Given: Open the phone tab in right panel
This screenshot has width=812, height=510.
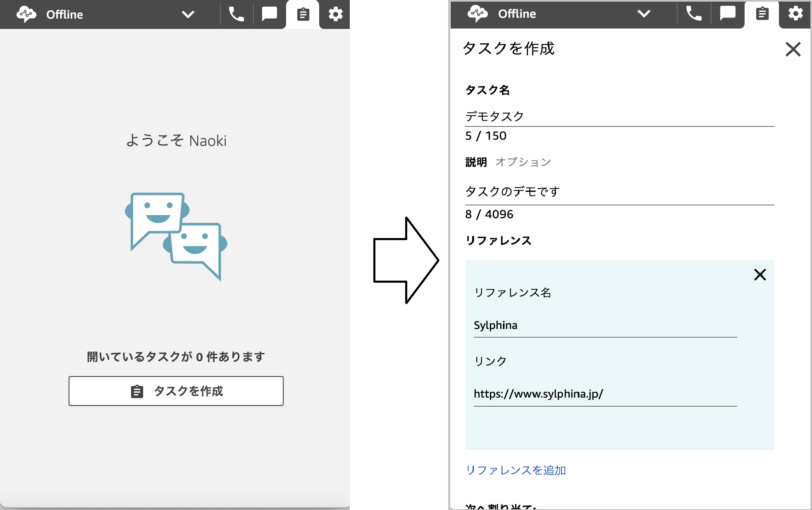Looking at the screenshot, I should point(694,14).
